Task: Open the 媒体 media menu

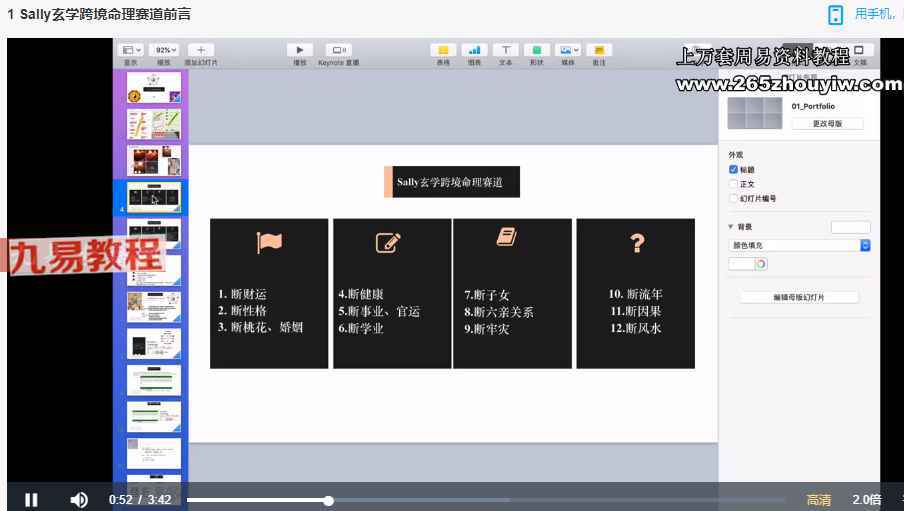Action: 568,50
